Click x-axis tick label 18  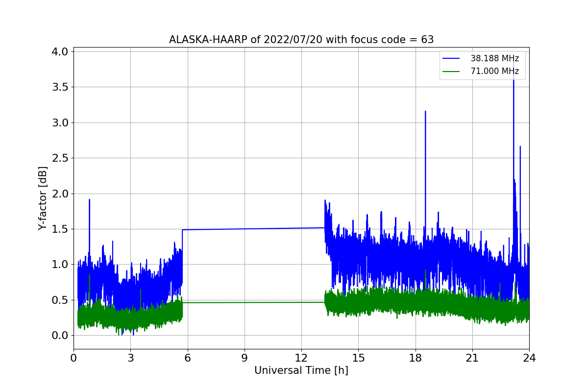[416, 358]
